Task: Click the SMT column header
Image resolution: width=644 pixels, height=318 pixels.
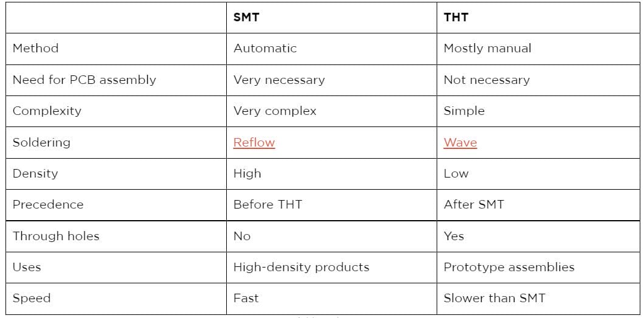Action: [246, 17]
